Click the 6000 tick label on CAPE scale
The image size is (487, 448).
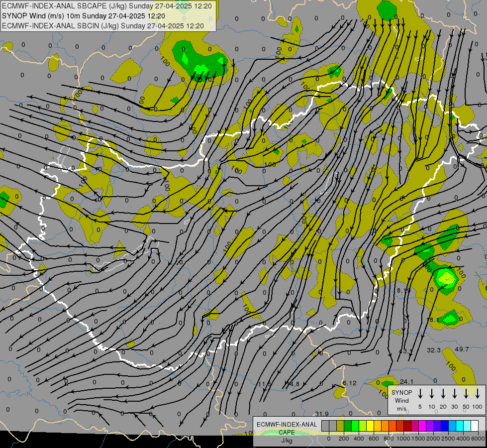point(478,439)
